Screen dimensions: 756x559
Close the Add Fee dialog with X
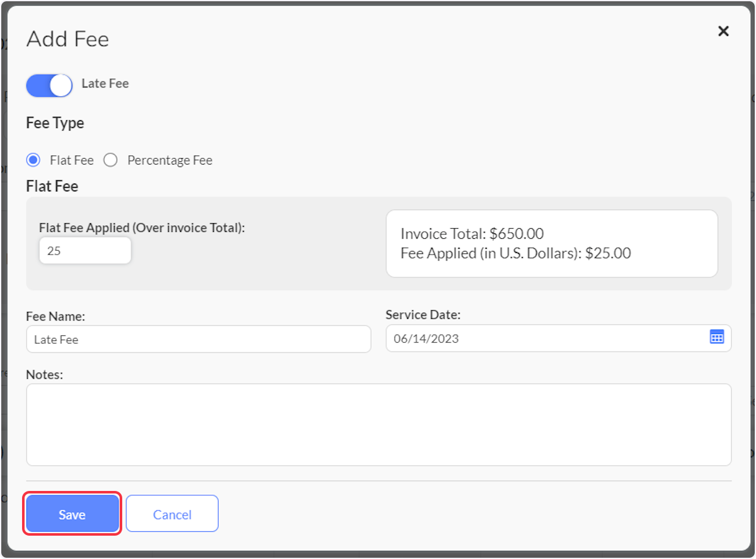tap(723, 31)
